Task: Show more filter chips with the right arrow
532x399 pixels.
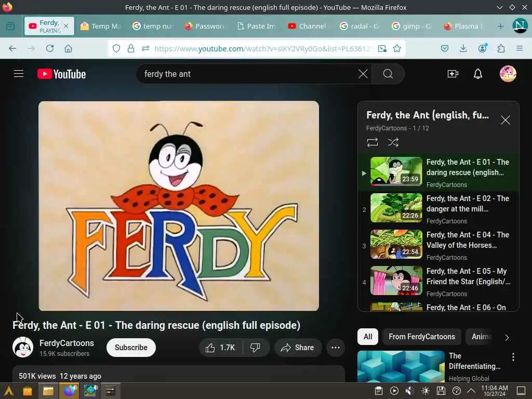Action: pyautogui.click(x=507, y=337)
